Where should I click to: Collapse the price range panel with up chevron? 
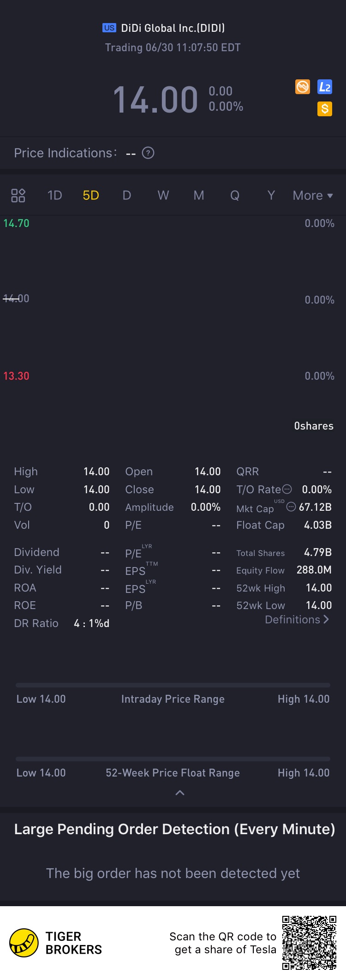pyautogui.click(x=180, y=793)
